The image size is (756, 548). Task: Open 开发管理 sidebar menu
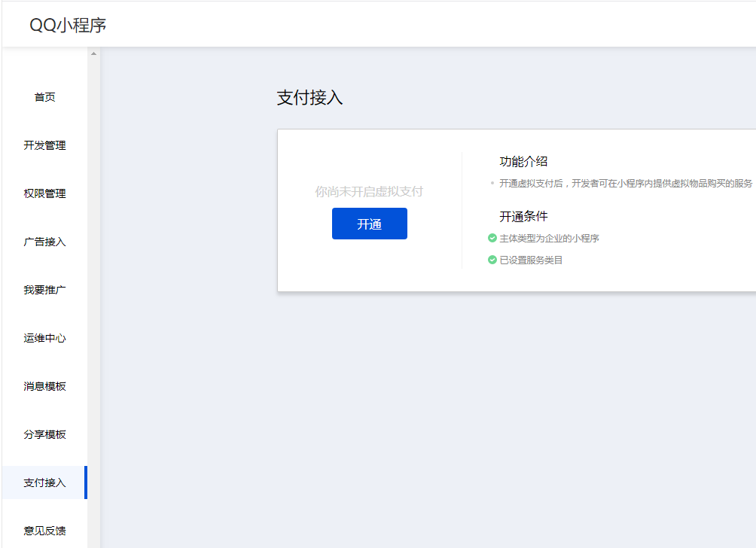coord(44,145)
